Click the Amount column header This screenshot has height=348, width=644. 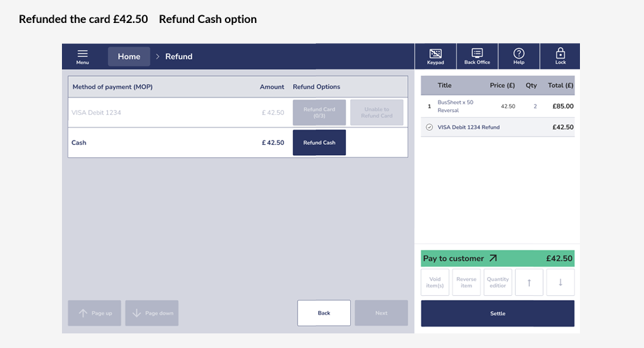point(272,86)
